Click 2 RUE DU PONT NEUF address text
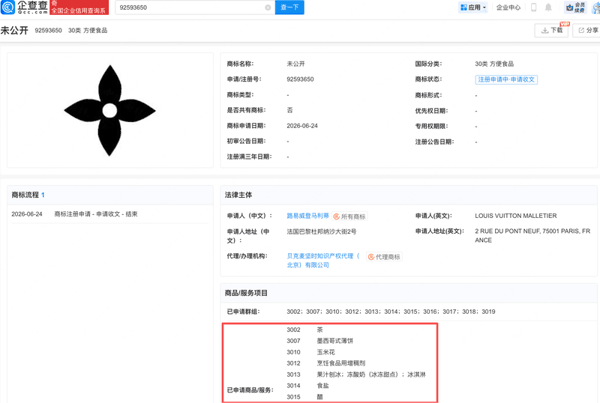 (532, 236)
